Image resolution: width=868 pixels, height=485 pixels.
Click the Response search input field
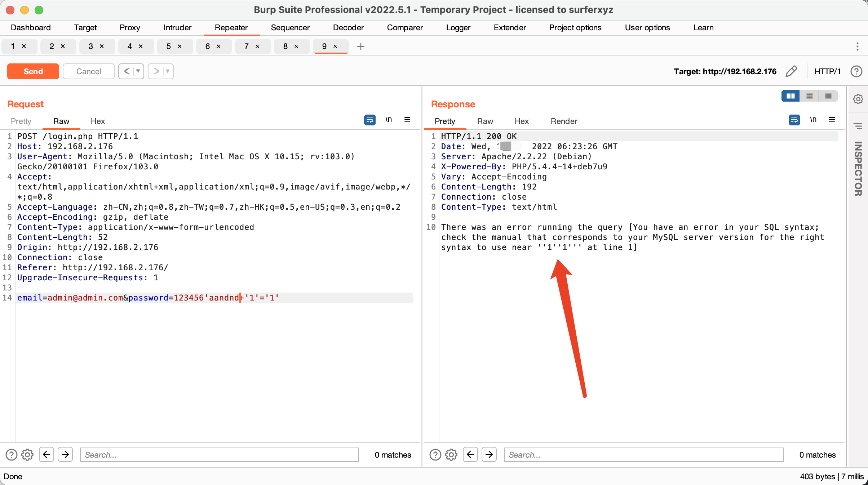[x=643, y=455]
